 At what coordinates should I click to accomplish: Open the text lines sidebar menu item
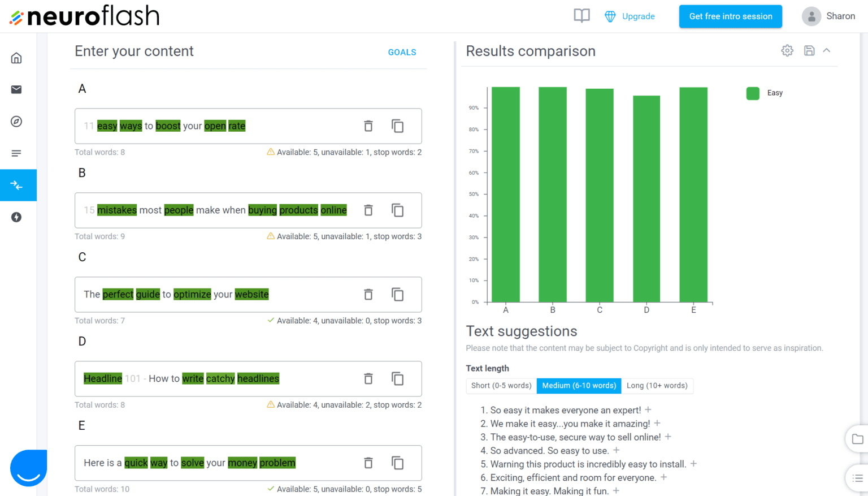(16, 153)
